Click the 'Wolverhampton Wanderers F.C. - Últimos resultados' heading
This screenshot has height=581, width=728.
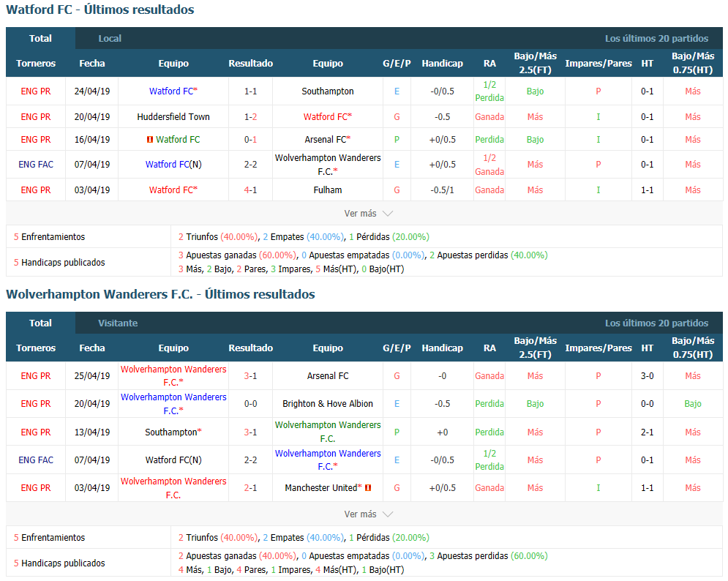point(161,294)
